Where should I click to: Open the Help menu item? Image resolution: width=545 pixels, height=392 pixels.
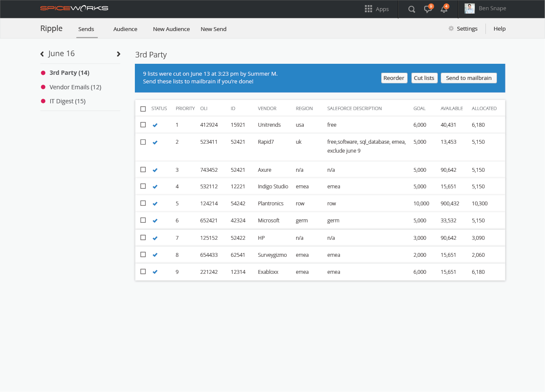[499, 28]
